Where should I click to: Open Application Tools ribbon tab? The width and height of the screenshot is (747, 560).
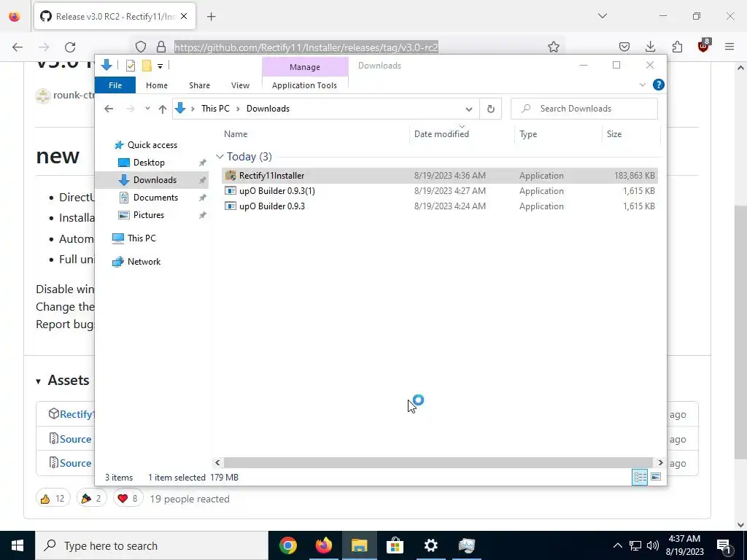(304, 85)
